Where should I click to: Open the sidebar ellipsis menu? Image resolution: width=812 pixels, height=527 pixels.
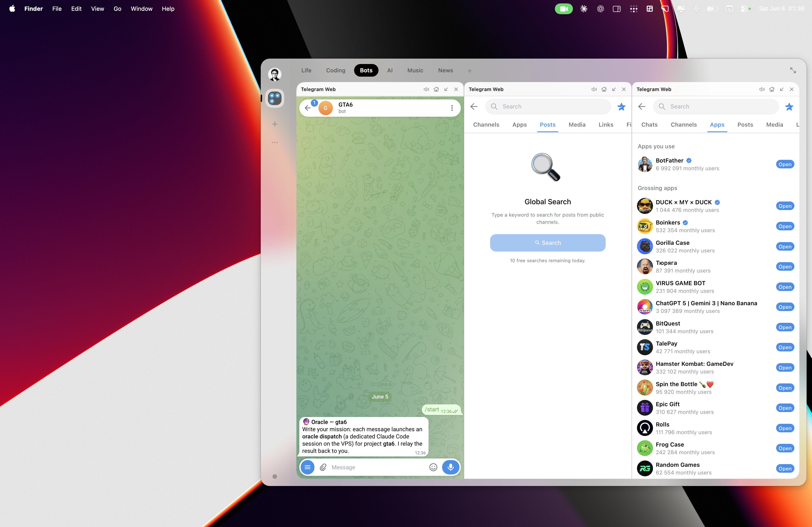[x=275, y=142]
